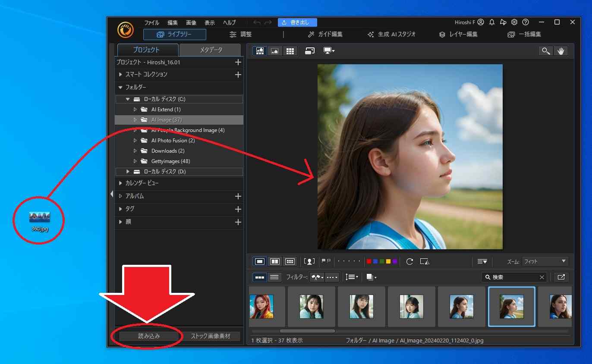Click the face tagging icon

[309, 261]
